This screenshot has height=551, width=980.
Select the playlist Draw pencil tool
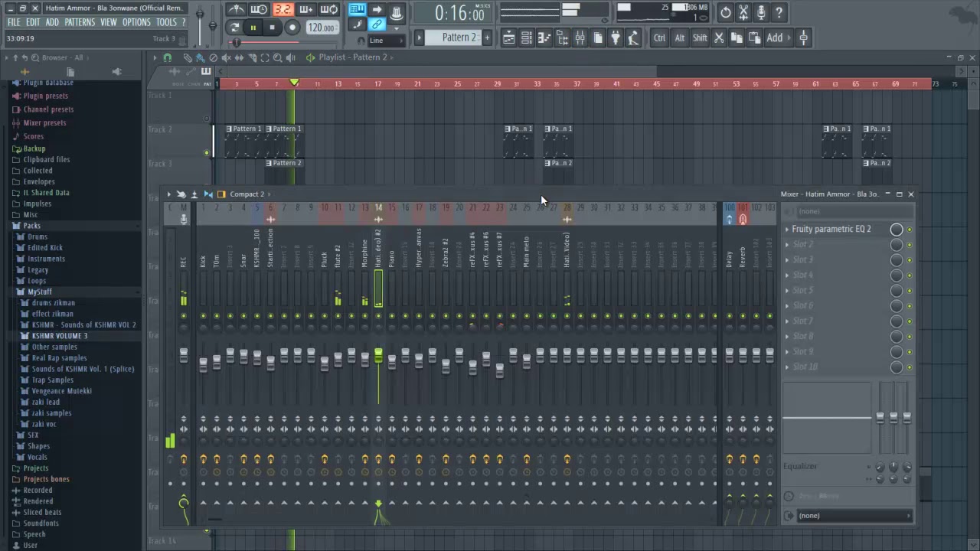[188, 57]
